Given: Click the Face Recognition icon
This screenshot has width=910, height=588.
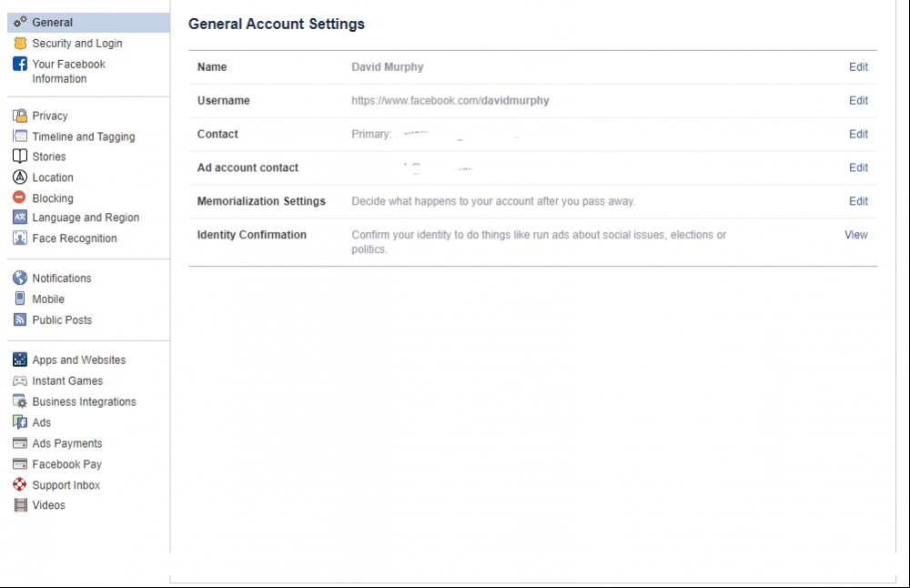Looking at the screenshot, I should click(20, 238).
